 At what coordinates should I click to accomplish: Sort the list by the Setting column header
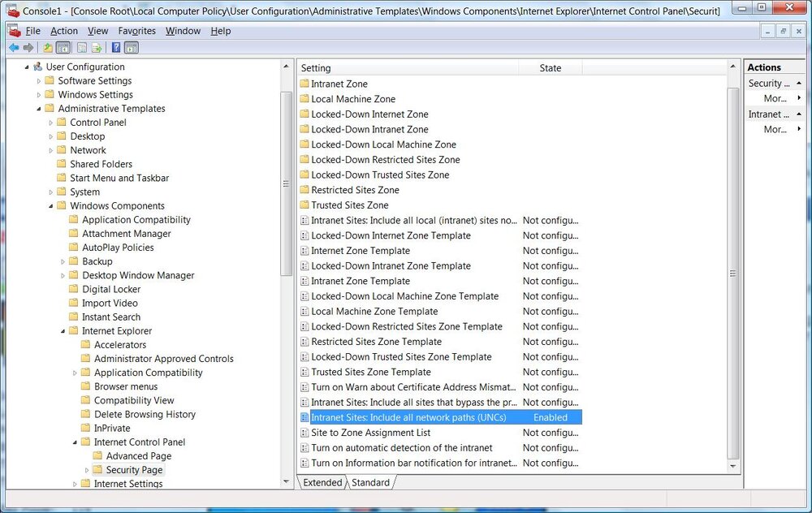(408, 68)
